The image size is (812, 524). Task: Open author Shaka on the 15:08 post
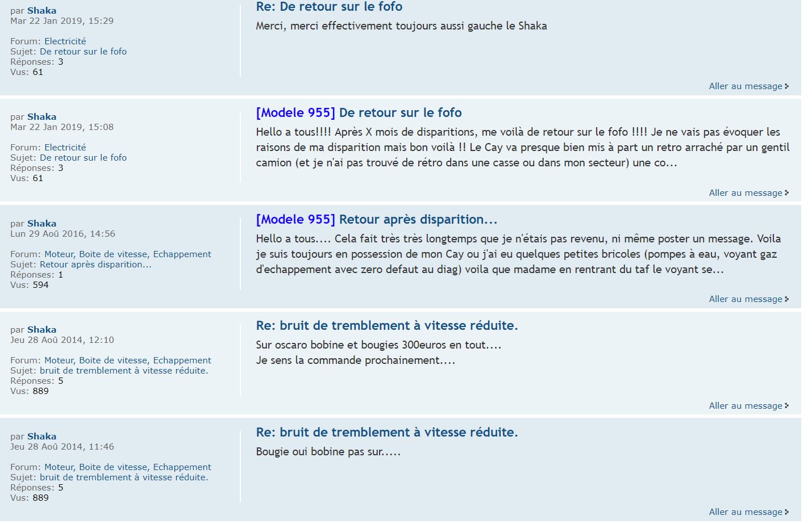(41, 117)
